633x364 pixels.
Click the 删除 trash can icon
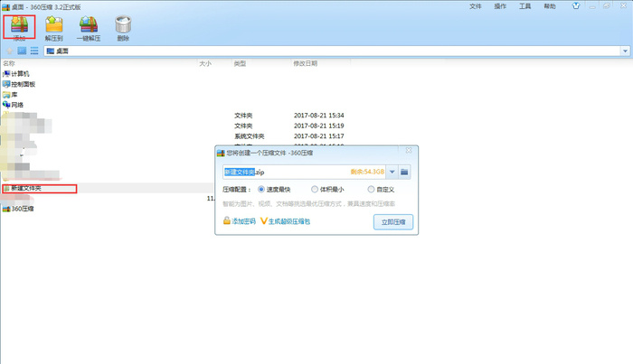(x=123, y=24)
